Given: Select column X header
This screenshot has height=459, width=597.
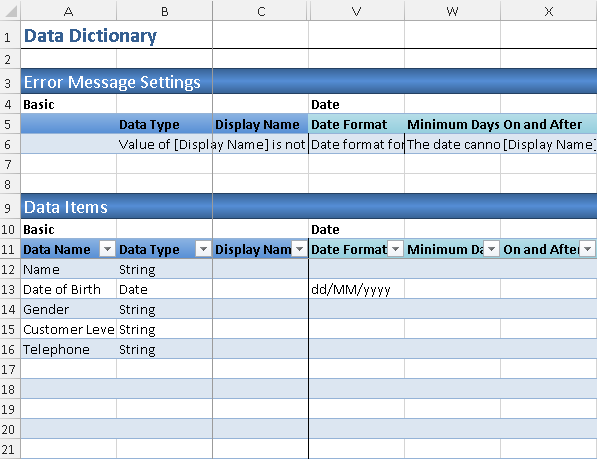Looking at the screenshot, I should pos(549,11).
